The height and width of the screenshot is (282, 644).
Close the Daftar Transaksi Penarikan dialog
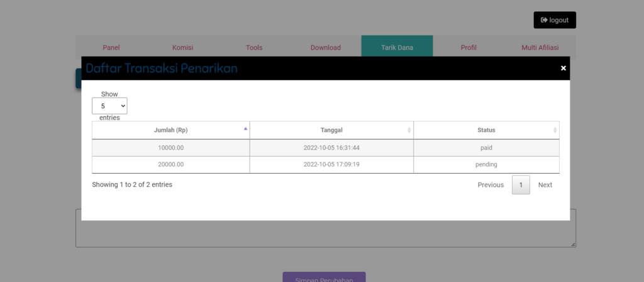(x=563, y=68)
